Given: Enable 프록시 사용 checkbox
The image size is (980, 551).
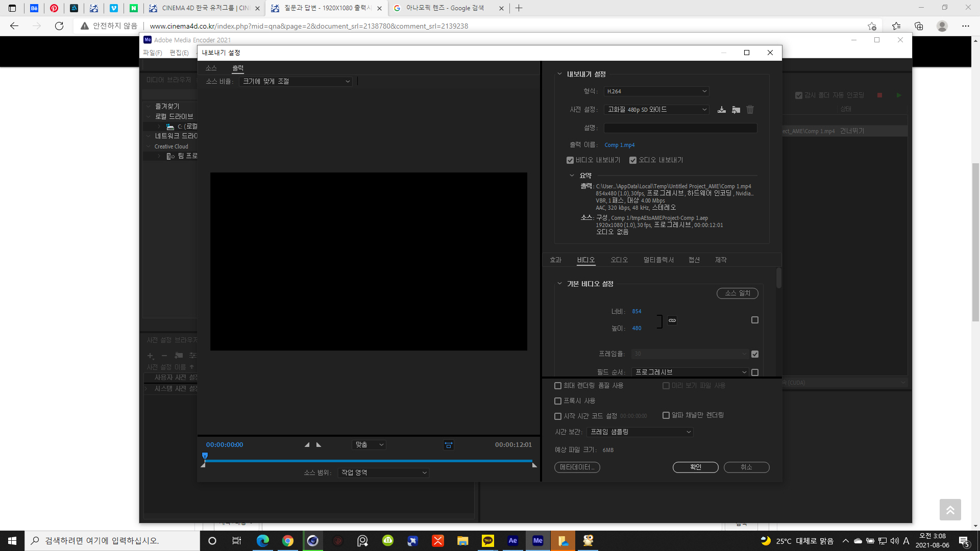Looking at the screenshot, I should coord(558,401).
